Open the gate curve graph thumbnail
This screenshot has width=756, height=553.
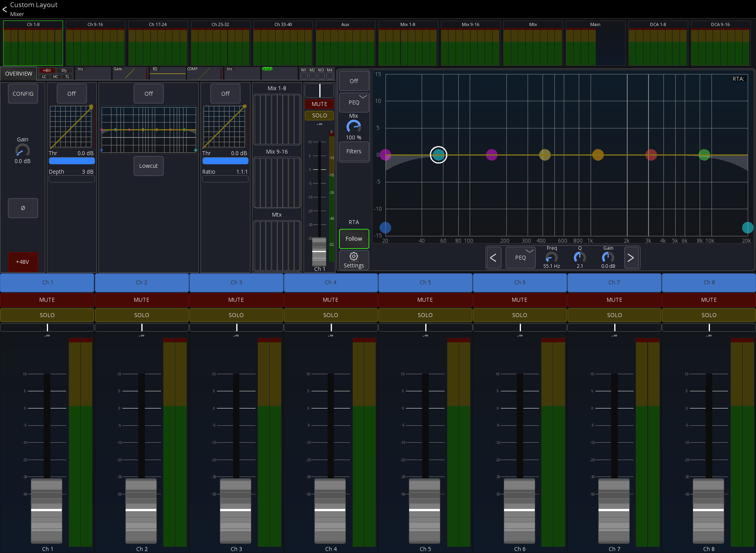[x=71, y=127]
